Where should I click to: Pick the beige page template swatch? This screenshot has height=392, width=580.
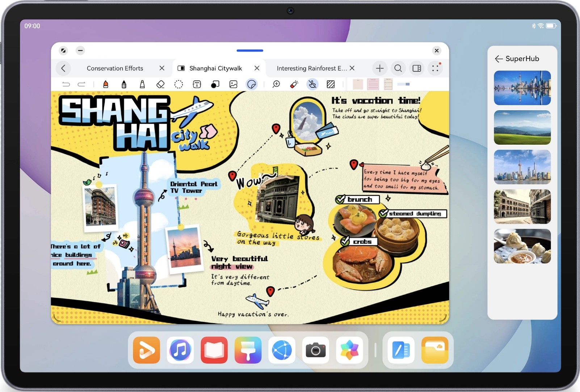pos(358,84)
